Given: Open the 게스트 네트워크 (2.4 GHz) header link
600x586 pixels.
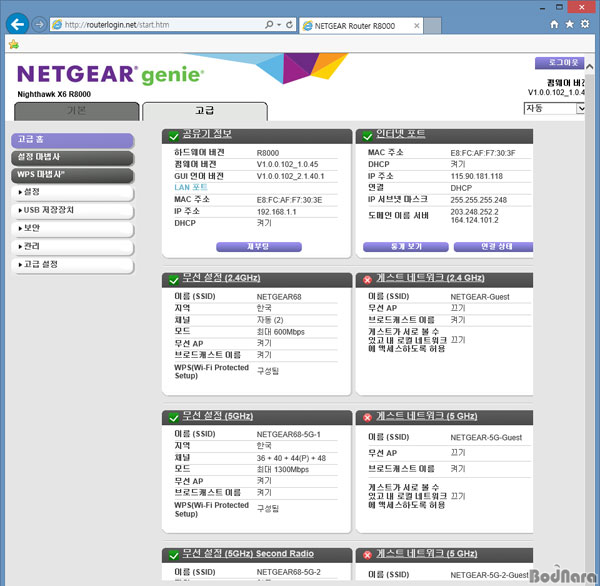Looking at the screenshot, I should (x=430, y=278).
